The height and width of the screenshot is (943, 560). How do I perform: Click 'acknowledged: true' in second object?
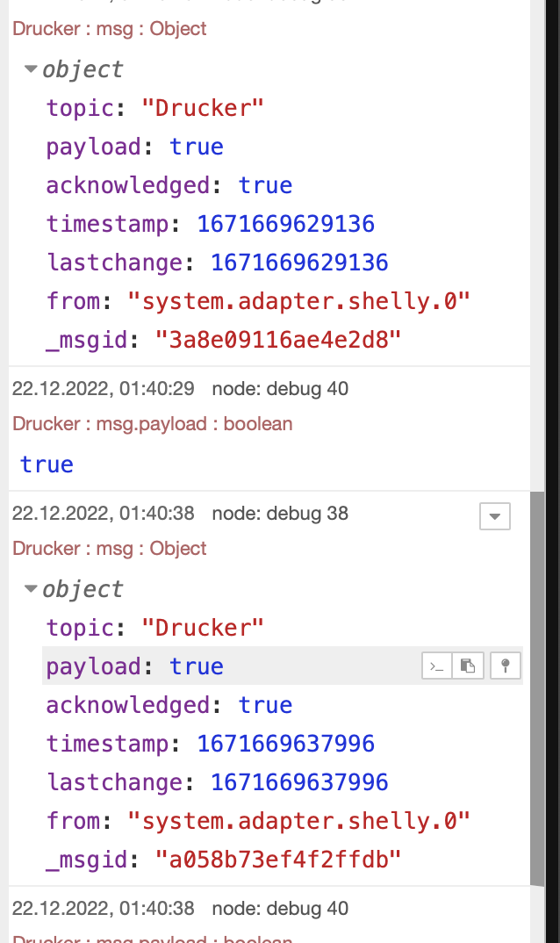tap(169, 705)
